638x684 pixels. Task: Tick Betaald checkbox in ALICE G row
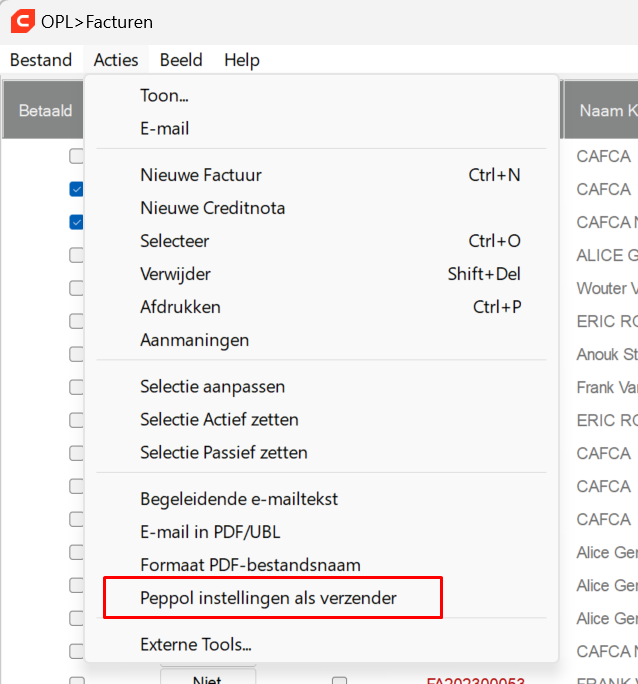pyautogui.click(x=77, y=255)
